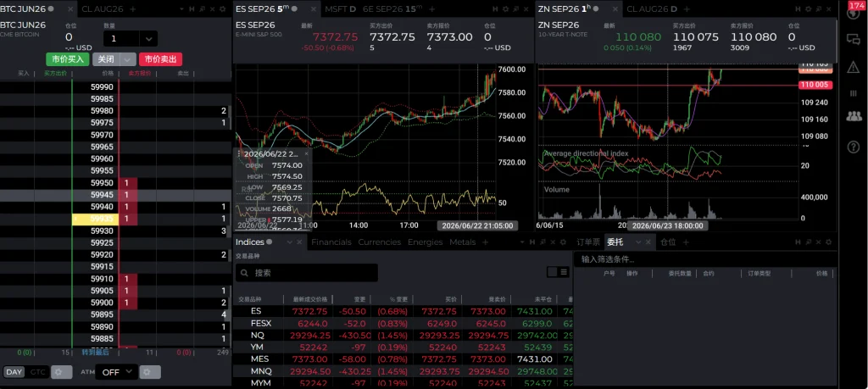Open ATM OFF strategy dropdown
Viewport: 868px width, 389px height.
(x=116, y=372)
